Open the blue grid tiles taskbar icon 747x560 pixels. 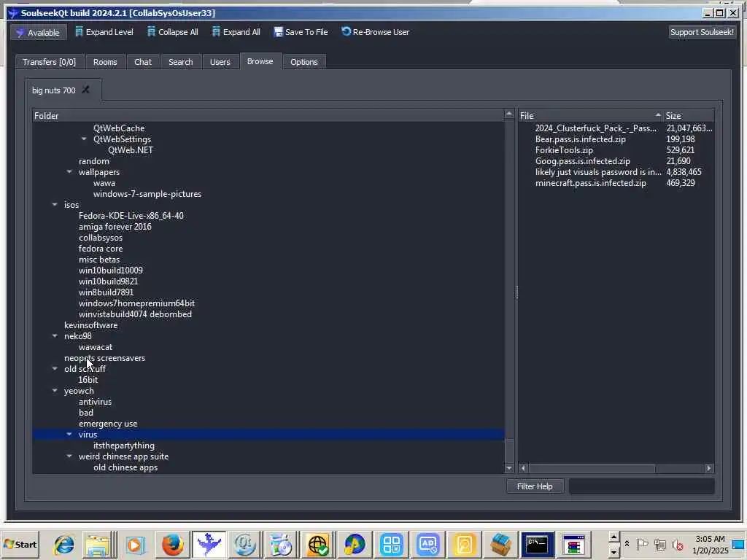(x=392, y=544)
